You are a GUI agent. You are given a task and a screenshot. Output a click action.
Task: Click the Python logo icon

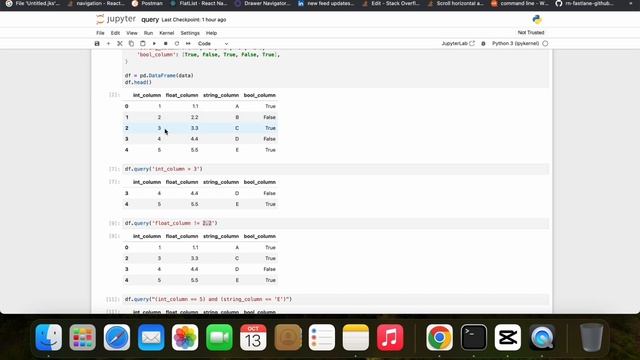(537, 19)
